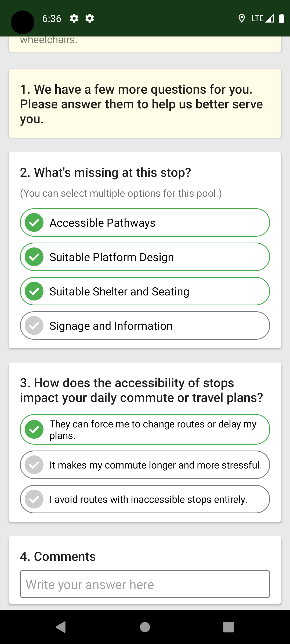Open recent apps with square button

pyautogui.click(x=228, y=627)
